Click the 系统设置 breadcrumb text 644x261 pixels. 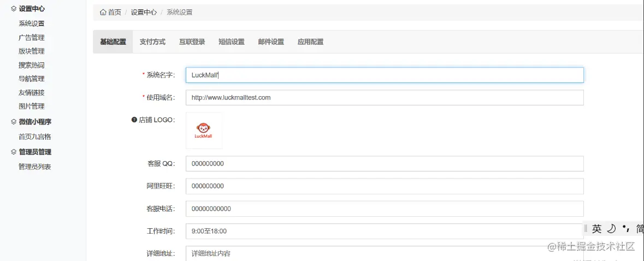180,13
